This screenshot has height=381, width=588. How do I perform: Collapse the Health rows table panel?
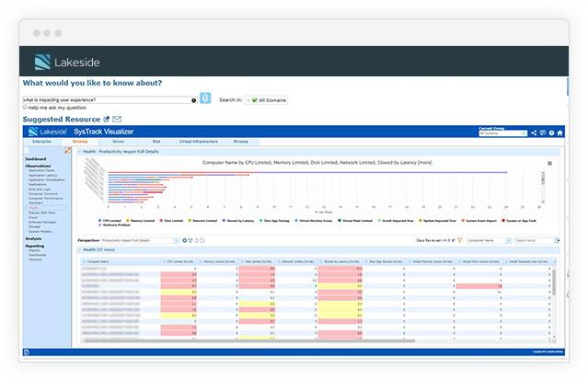[79, 249]
